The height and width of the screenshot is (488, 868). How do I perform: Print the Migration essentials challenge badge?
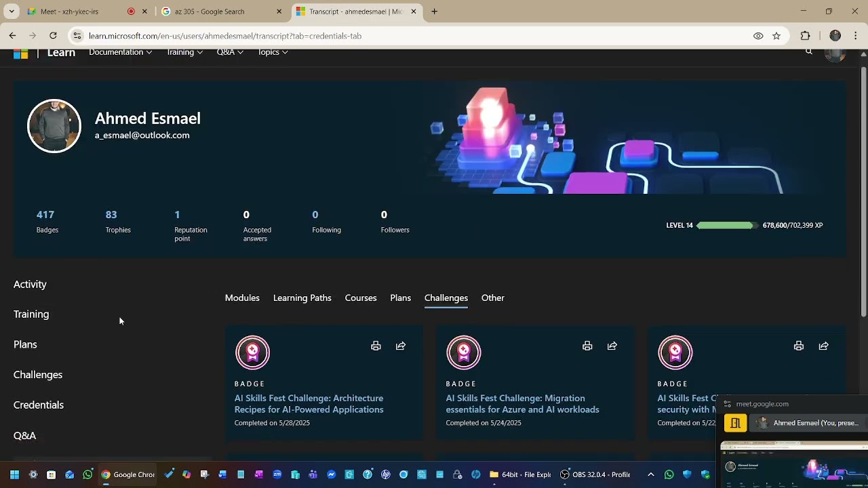(587, 346)
